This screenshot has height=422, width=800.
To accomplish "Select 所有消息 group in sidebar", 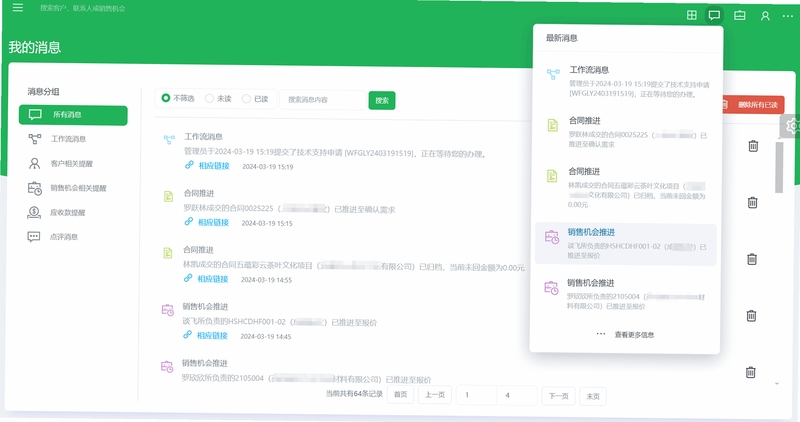I will [73, 115].
